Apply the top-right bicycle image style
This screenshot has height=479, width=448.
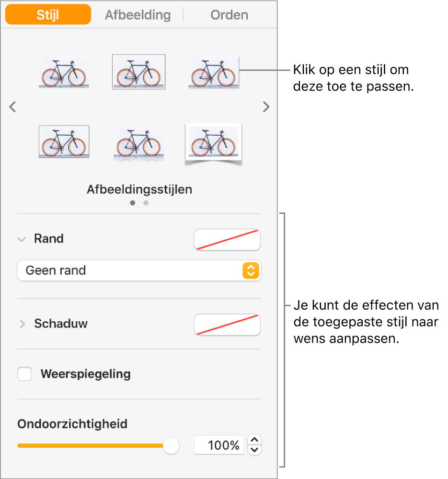[x=213, y=72]
